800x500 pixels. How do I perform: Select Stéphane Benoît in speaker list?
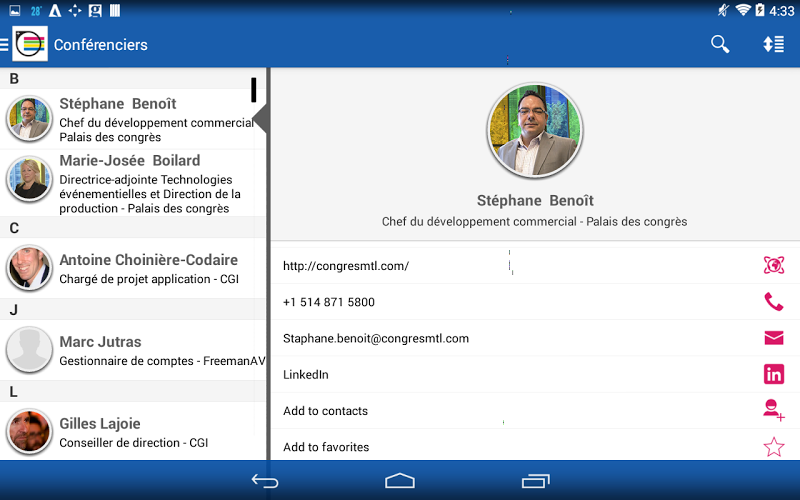pos(133,119)
